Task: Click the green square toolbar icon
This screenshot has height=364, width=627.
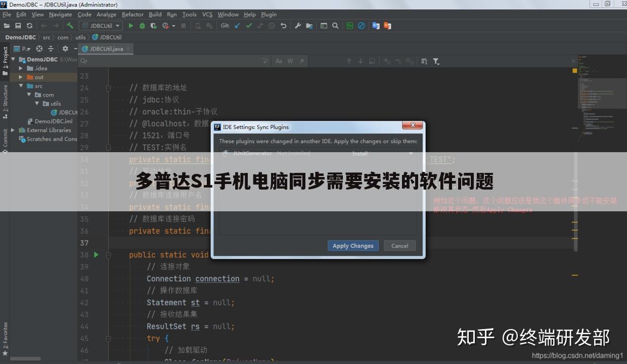Action: point(350,26)
